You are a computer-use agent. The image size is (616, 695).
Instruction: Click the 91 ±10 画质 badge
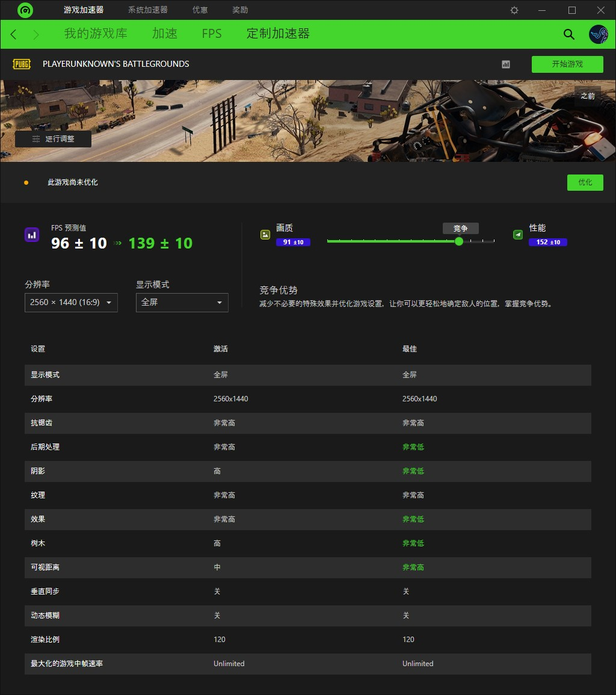coord(293,242)
